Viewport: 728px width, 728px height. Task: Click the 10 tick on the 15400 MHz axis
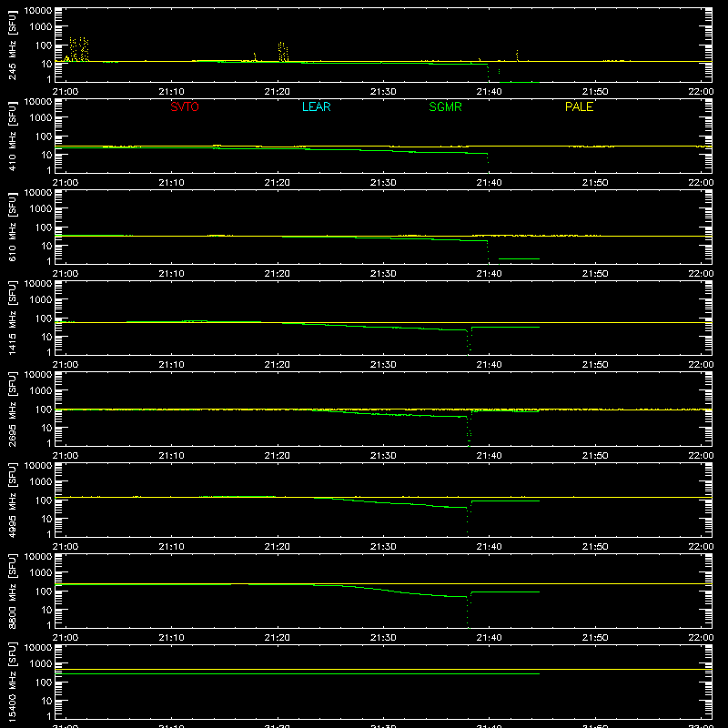pyautogui.click(x=46, y=701)
